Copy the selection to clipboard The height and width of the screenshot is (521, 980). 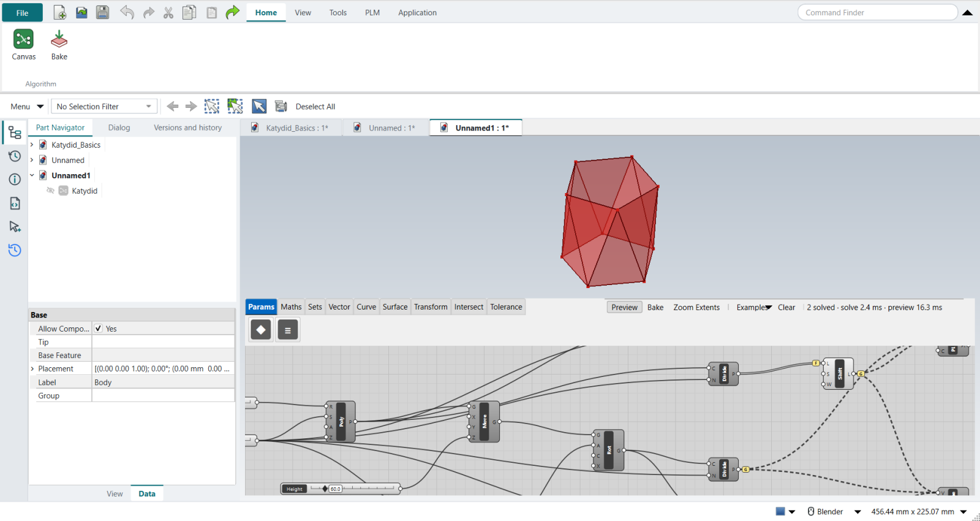click(189, 12)
